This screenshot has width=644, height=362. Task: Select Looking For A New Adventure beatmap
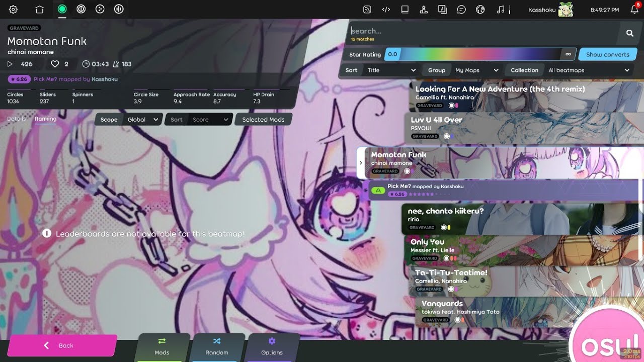pyautogui.click(x=527, y=97)
